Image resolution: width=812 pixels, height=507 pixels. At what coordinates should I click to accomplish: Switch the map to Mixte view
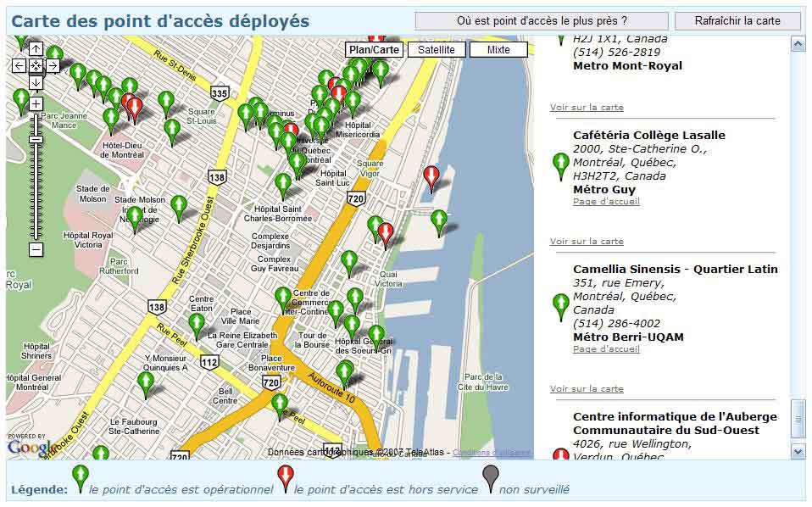click(498, 50)
